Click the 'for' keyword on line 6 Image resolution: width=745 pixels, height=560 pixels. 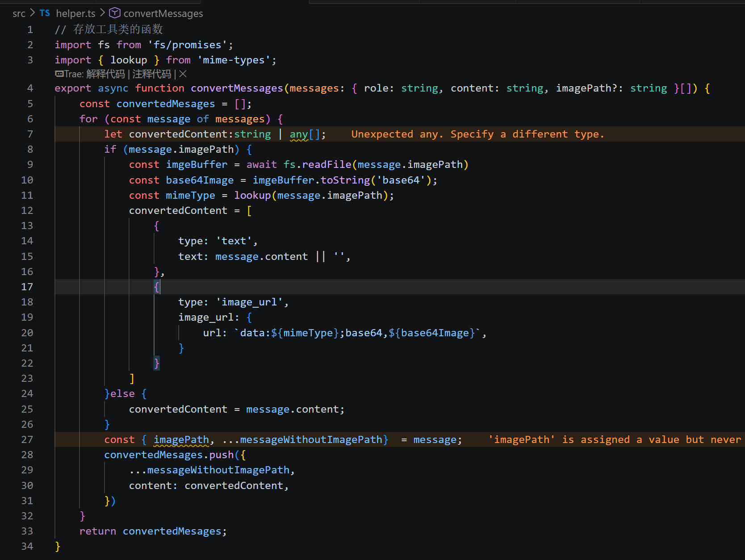tap(88, 119)
